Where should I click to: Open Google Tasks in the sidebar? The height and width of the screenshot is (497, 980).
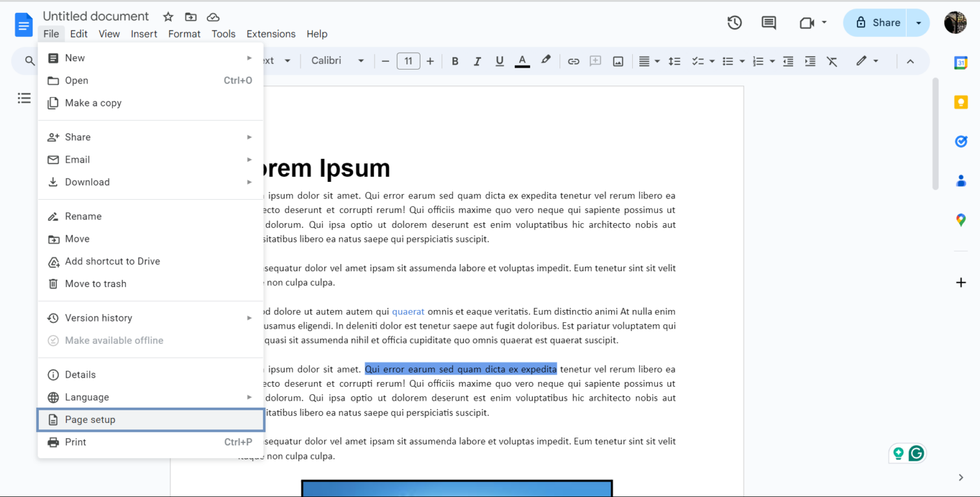point(961,142)
